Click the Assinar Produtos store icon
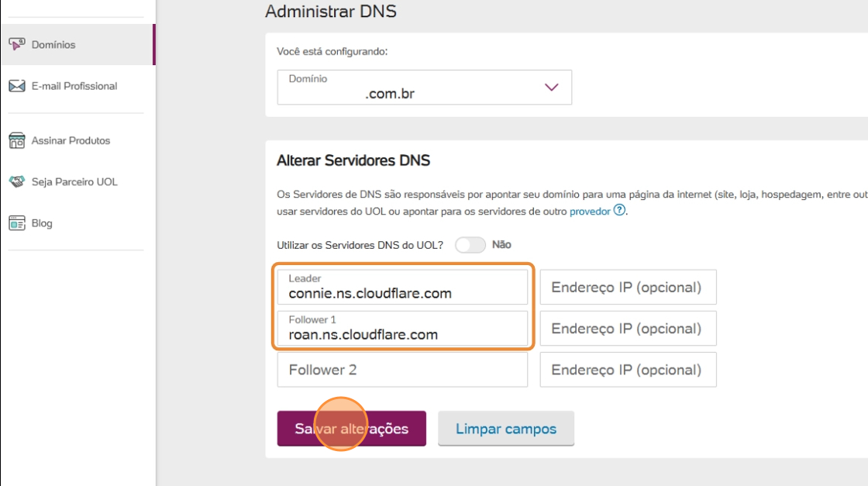The image size is (868, 486). 17,140
